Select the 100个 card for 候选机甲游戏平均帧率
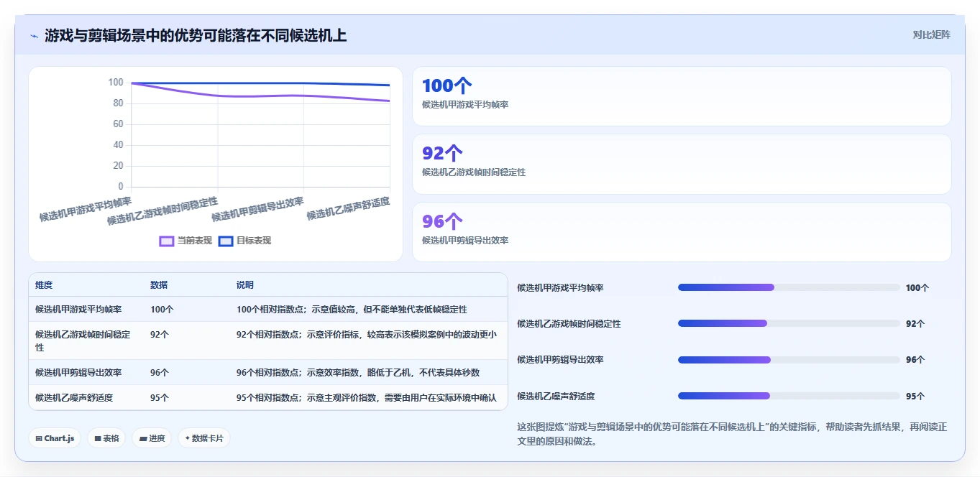Screen dimensions: 980x477 [682, 96]
